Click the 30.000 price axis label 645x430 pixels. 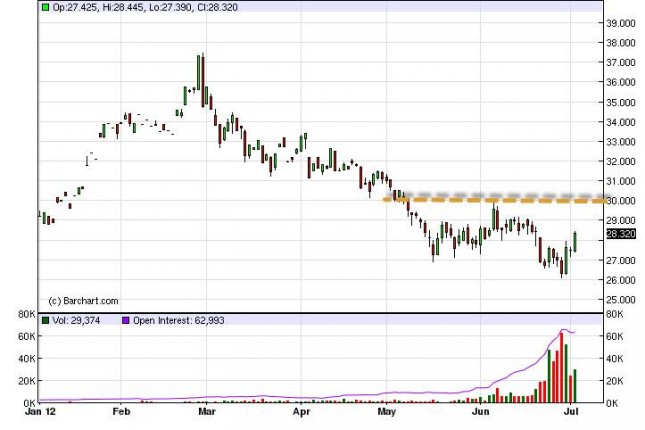[621, 201]
